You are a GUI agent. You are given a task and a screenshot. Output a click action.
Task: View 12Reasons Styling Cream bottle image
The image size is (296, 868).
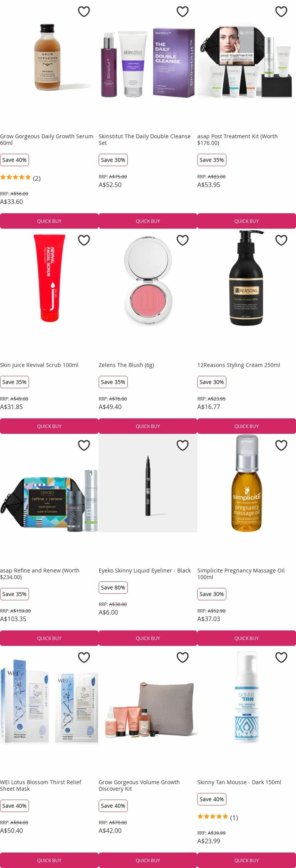[x=247, y=278]
